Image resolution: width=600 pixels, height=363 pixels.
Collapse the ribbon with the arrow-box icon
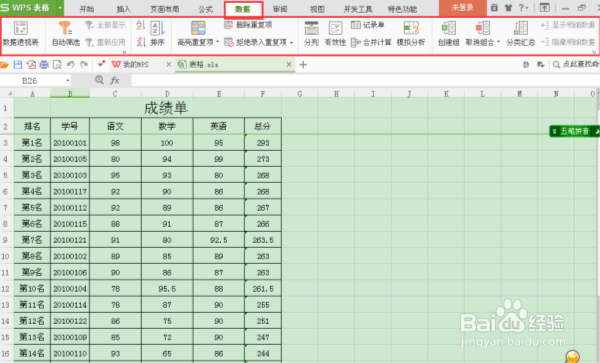545,8
